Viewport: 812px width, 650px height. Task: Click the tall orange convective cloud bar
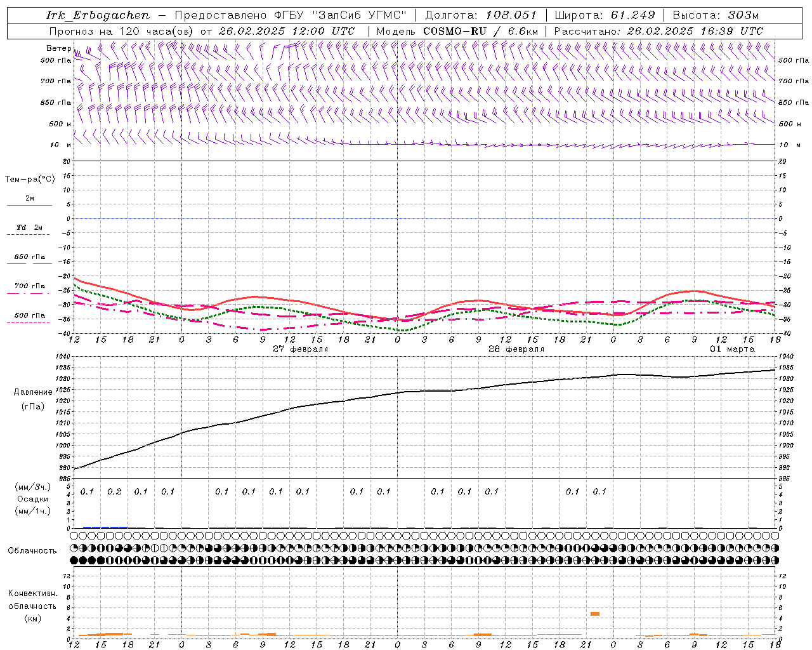(x=595, y=613)
